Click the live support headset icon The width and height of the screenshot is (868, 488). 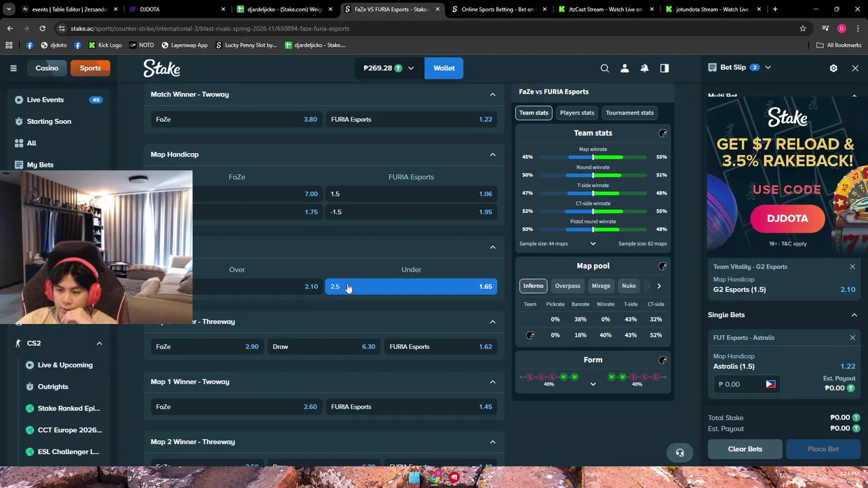679,452
